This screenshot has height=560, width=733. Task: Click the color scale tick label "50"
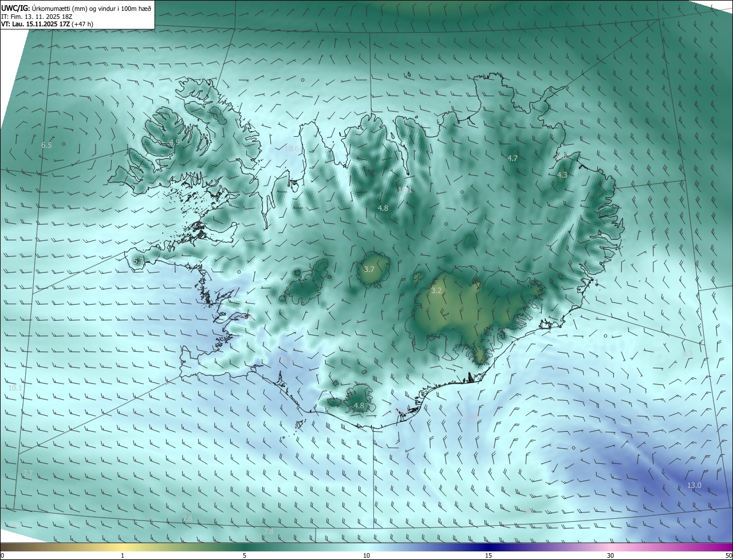coord(728,555)
